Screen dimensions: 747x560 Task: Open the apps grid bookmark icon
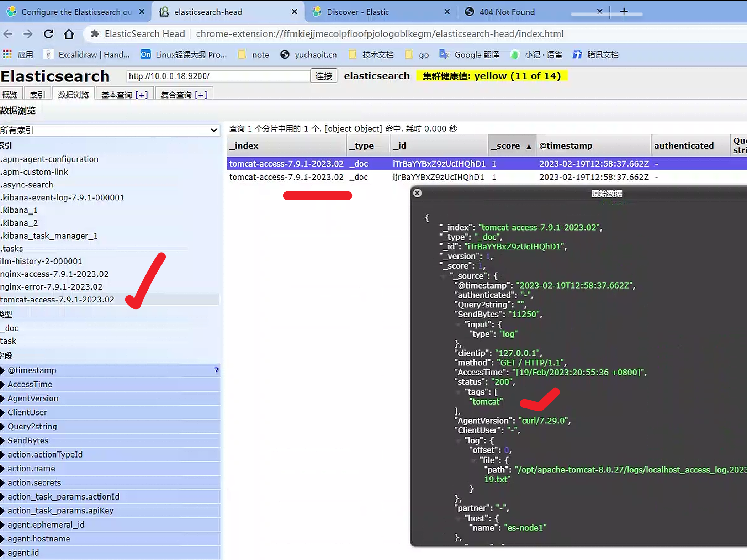point(7,54)
